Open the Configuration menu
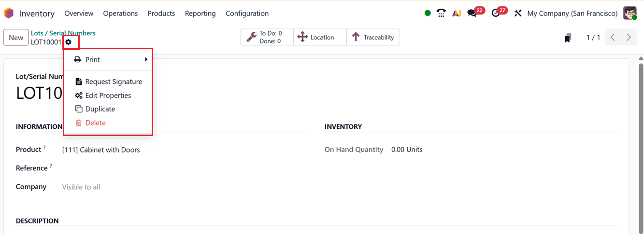 click(x=247, y=14)
